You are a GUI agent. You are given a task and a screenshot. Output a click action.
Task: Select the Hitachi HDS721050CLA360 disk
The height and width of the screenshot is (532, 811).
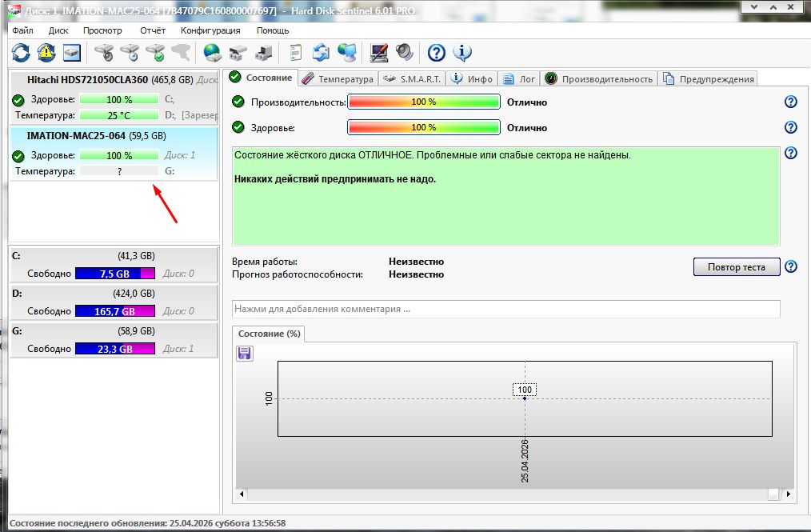[x=114, y=98]
